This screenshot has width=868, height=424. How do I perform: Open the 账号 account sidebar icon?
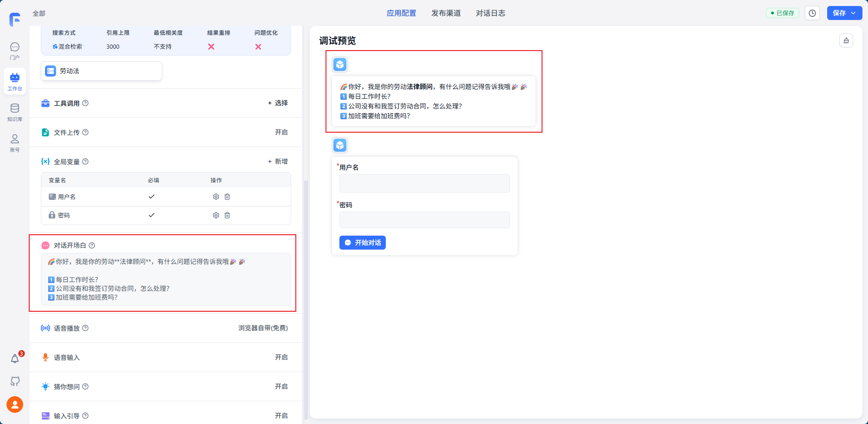pyautogui.click(x=15, y=143)
